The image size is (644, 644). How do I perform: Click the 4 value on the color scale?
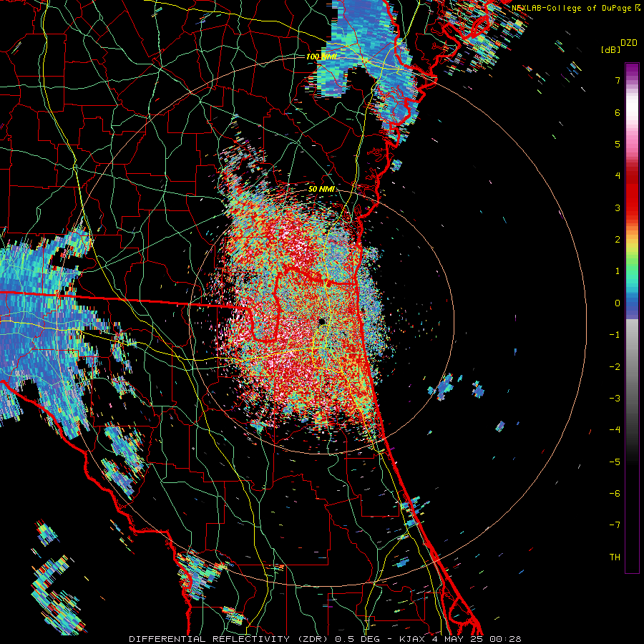click(x=618, y=176)
